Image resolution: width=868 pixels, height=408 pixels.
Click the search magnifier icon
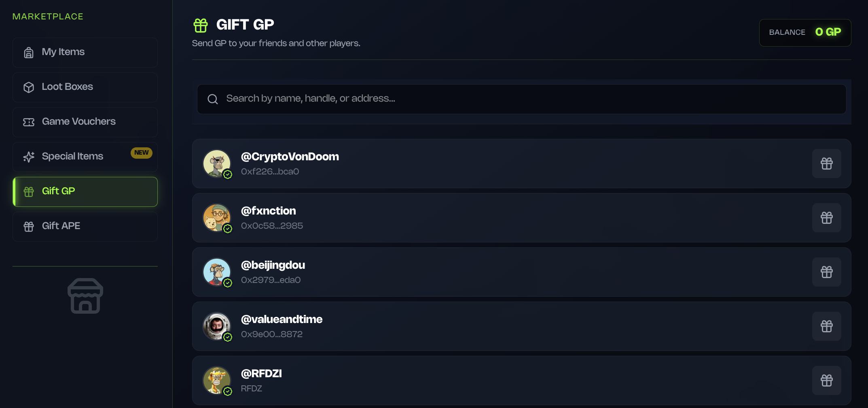213,99
